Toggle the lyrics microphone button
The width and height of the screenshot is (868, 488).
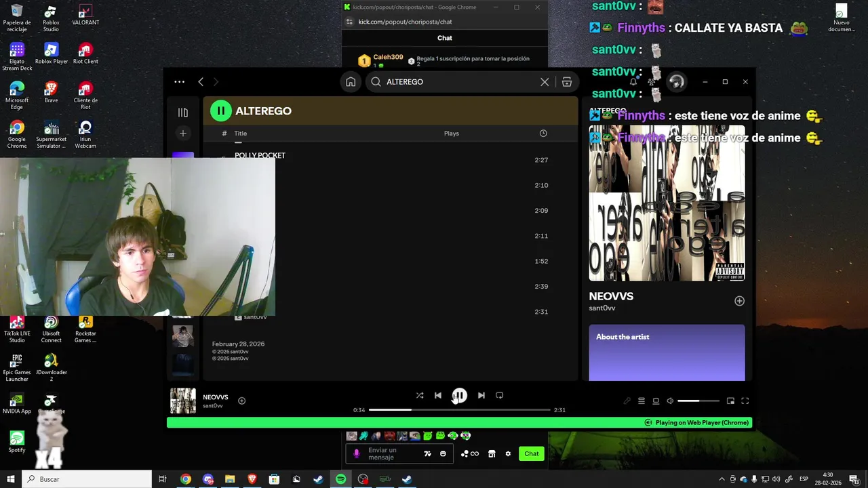627,401
